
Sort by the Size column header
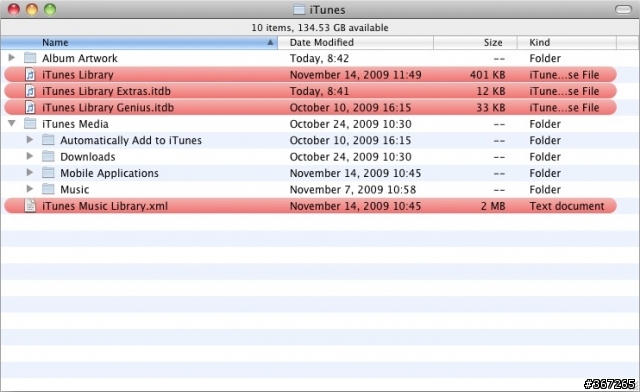tap(476, 42)
